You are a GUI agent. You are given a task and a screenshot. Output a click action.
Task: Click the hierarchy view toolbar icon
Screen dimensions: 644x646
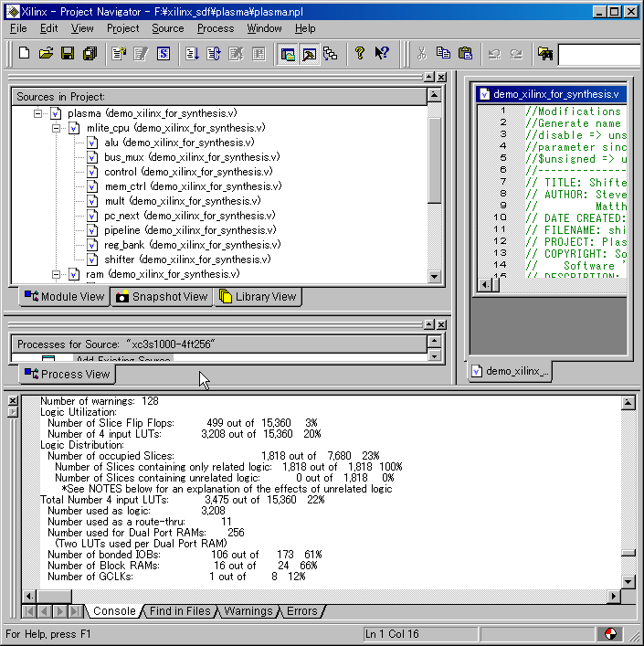331,54
